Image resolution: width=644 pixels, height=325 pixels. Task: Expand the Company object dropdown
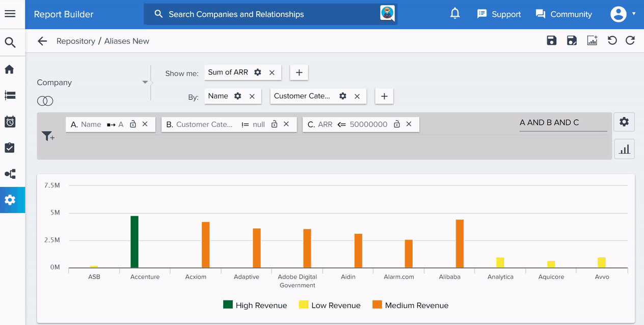(x=145, y=83)
